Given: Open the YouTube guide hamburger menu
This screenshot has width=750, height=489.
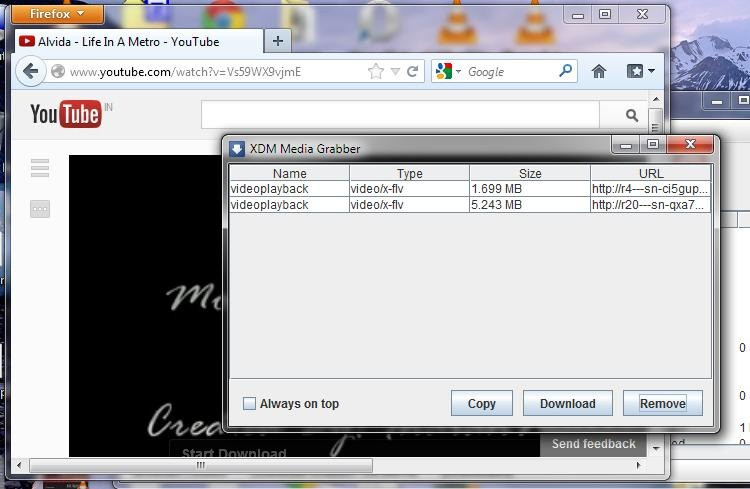Looking at the screenshot, I should point(40,168).
